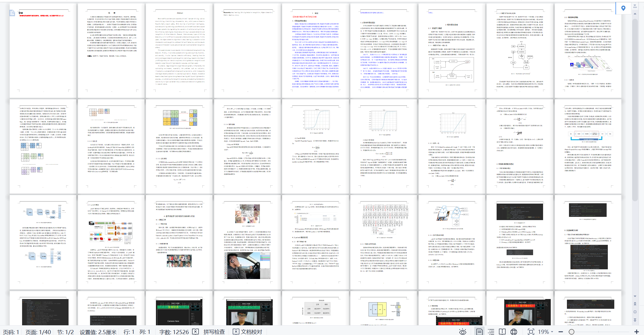This screenshot has height=335, width=644.
Task: Click the ruler toggle above scrollbar
Action: point(635,6)
